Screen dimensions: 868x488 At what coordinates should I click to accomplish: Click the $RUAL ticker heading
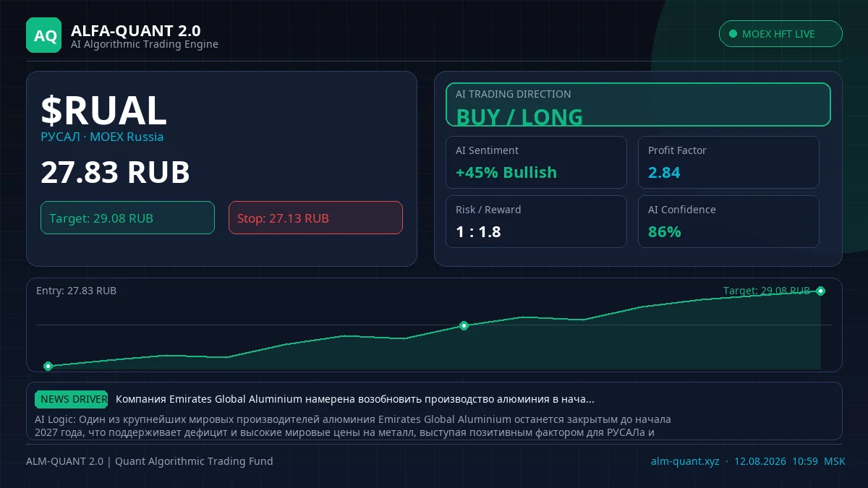point(103,111)
